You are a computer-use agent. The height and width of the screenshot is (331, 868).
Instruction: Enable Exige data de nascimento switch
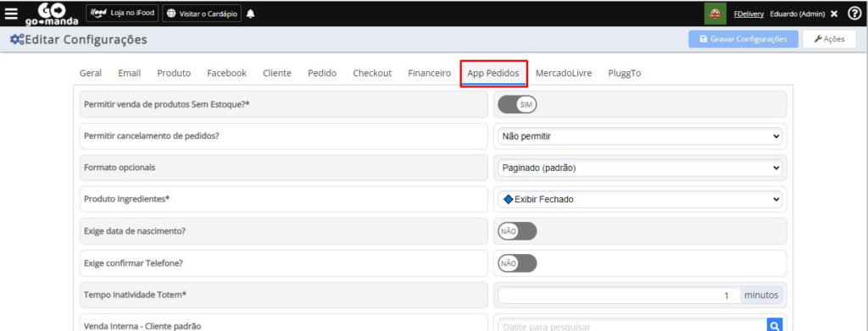pos(517,231)
